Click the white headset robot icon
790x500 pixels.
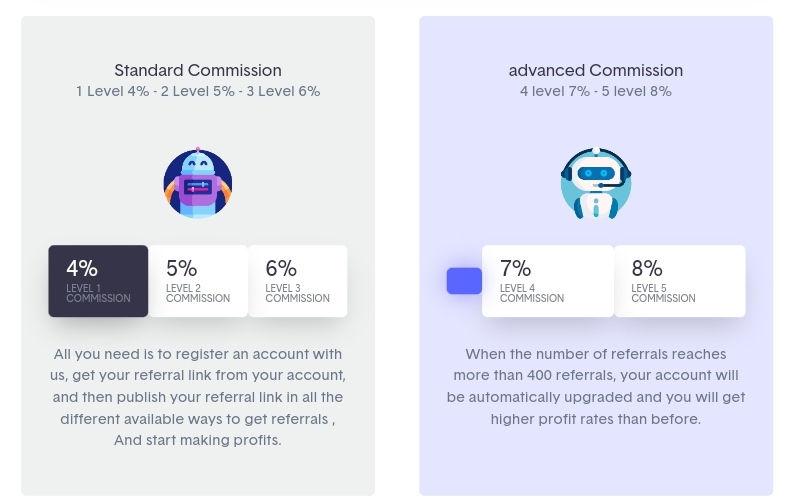click(x=596, y=184)
